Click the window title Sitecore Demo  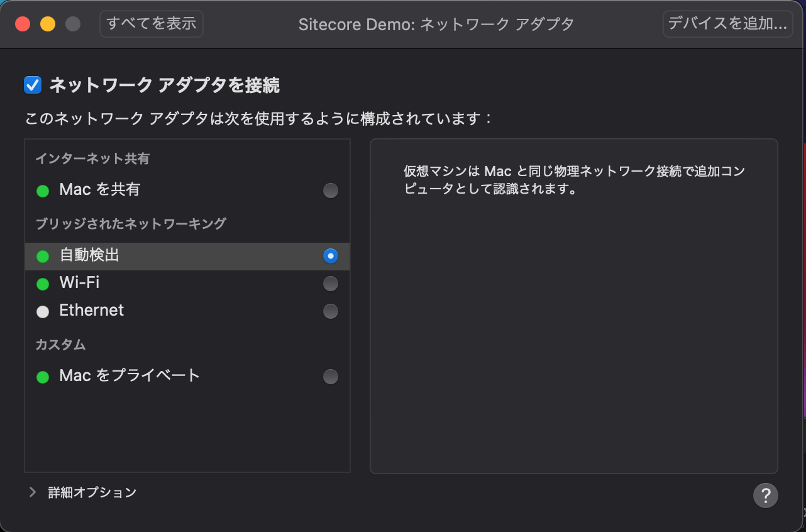[x=436, y=25]
